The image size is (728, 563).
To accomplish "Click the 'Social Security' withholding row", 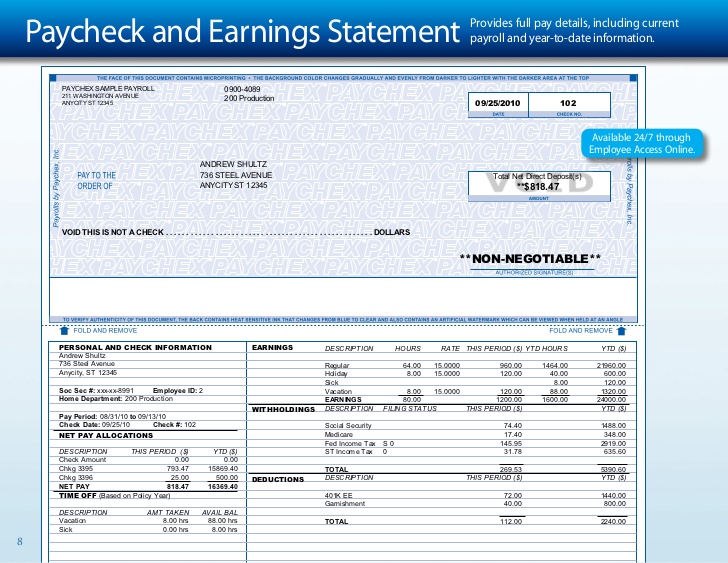I will pyautogui.click(x=348, y=426).
